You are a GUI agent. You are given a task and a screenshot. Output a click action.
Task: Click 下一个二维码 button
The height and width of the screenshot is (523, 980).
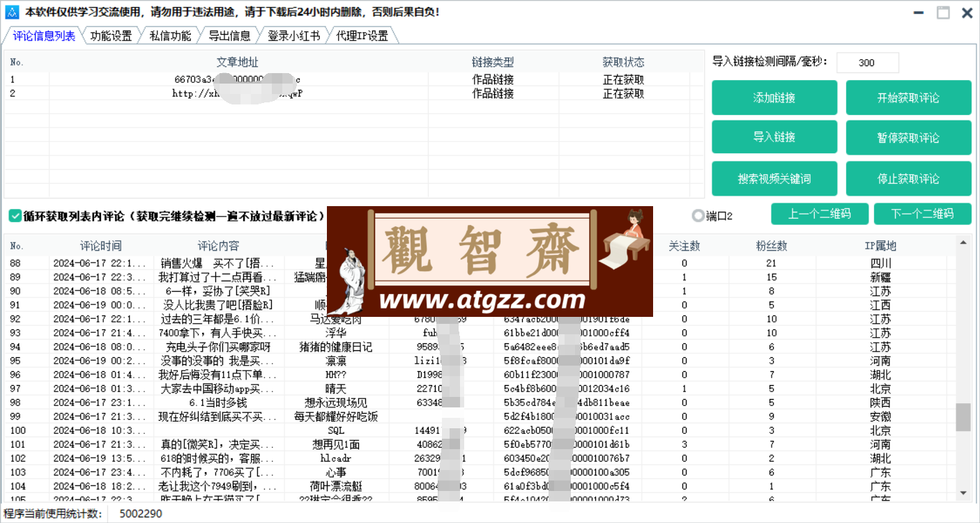click(922, 214)
